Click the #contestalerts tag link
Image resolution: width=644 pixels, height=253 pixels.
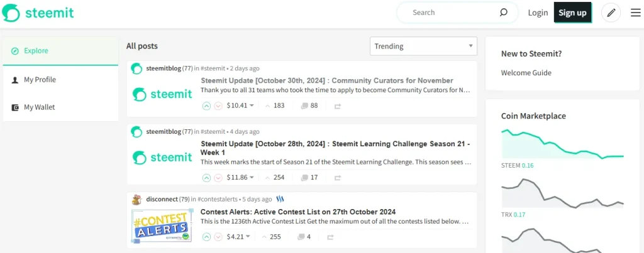point(217,199)
